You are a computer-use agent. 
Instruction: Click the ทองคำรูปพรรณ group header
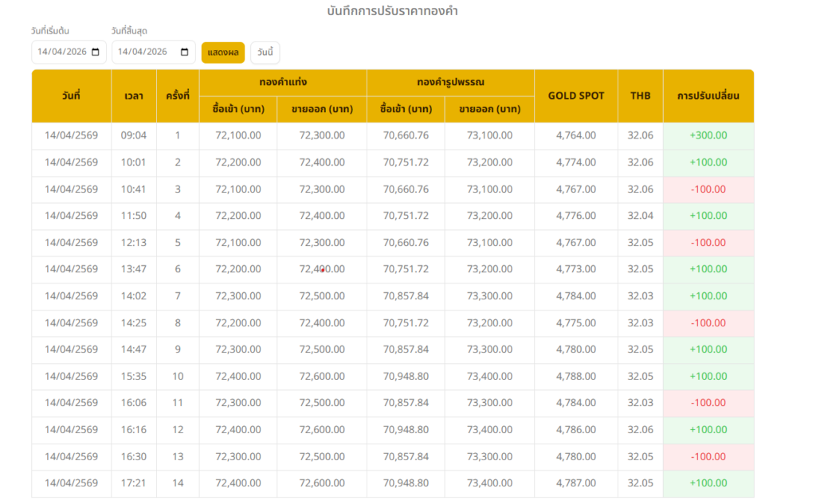tap(450, 83)
